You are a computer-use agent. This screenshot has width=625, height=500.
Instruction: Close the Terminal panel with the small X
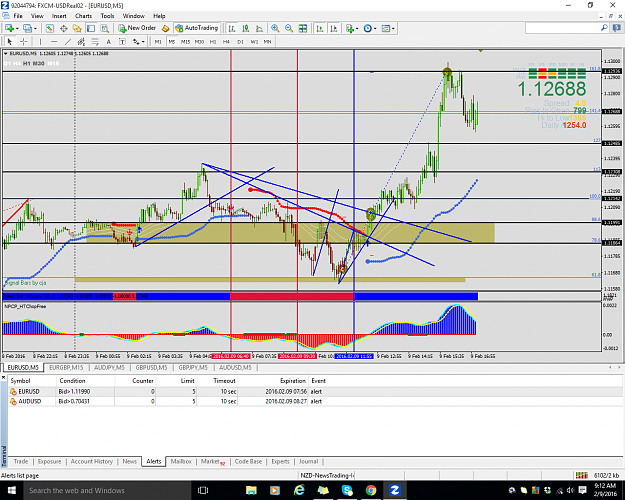pos(3,377)
